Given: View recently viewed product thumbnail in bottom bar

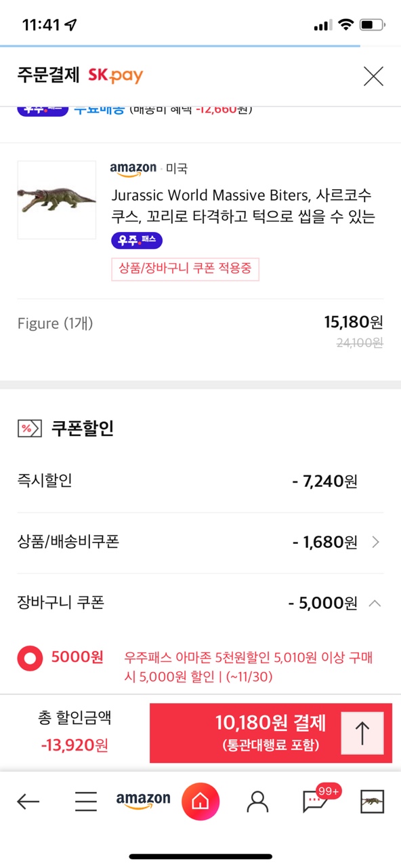Looking at the screenshot, I should 372,802.
